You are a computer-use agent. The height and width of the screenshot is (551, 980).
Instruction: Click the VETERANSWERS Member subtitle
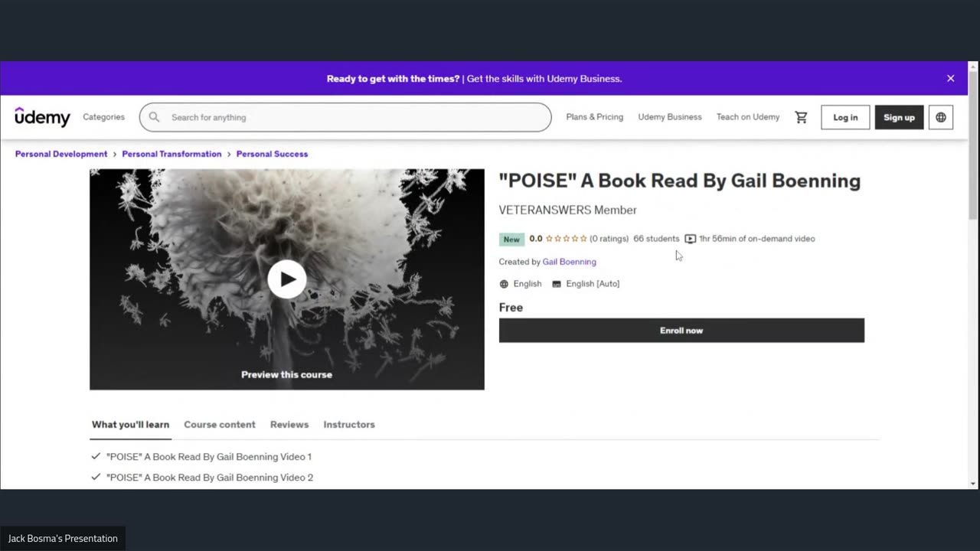(567, 210)
